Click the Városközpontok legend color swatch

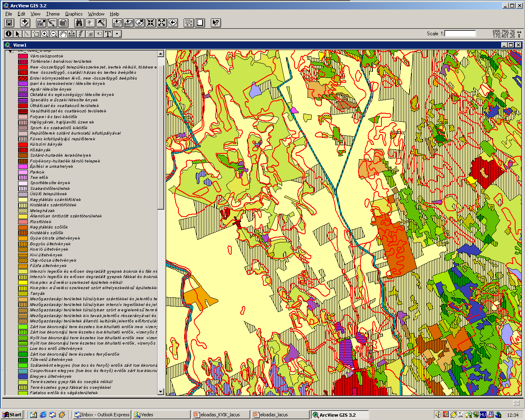coord(23,56)
